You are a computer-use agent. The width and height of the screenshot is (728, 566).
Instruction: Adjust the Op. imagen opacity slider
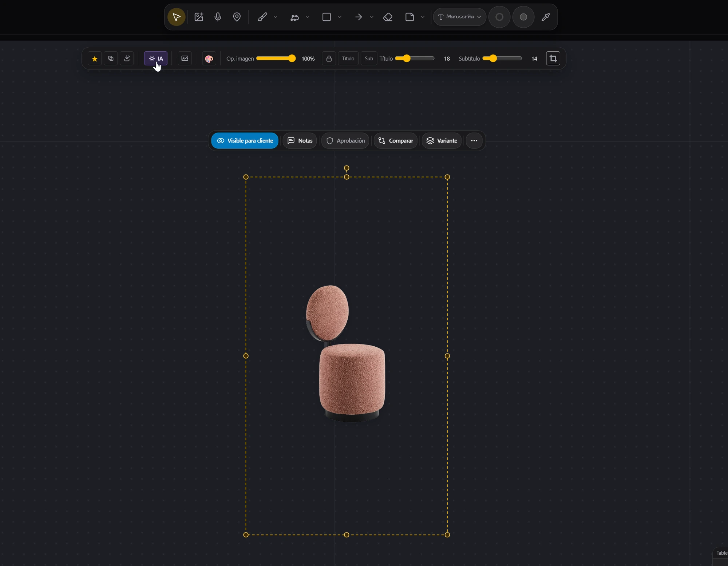coord(276,59)
